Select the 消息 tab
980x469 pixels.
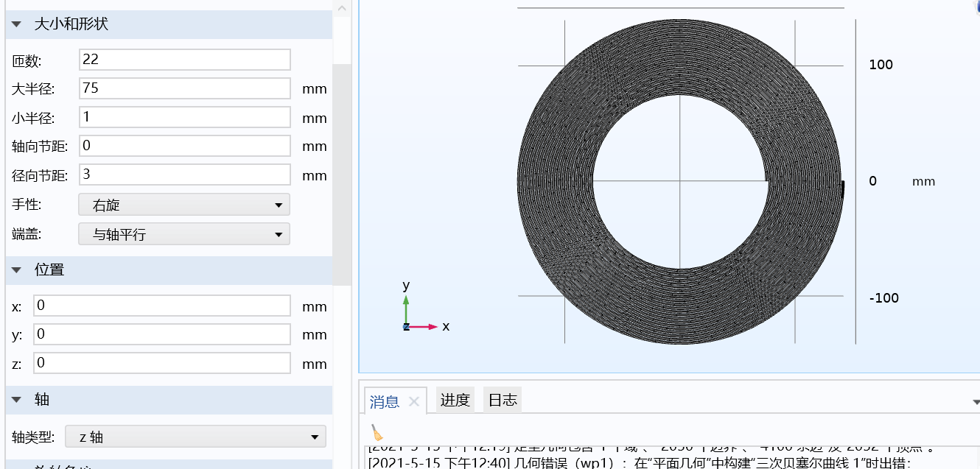382,400
